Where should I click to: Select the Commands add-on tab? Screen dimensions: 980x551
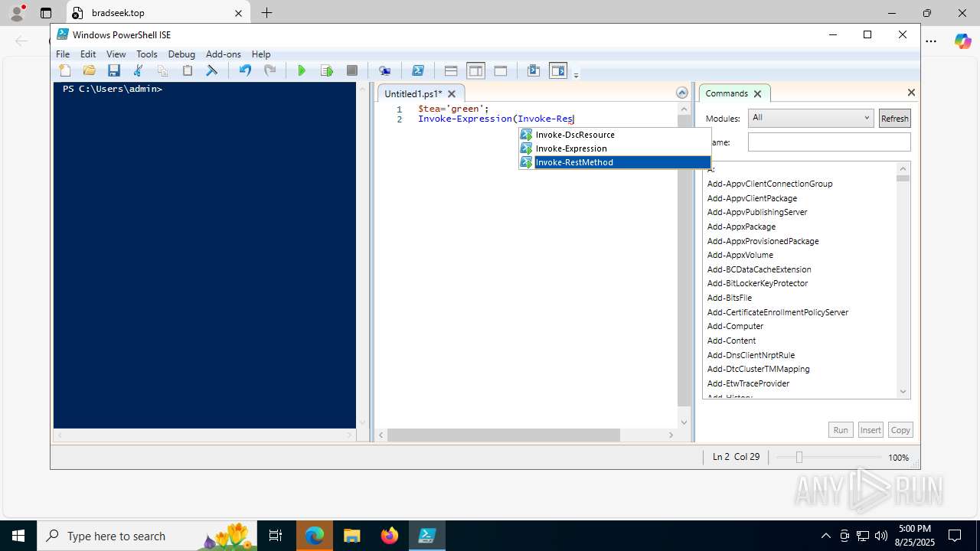point(727,93)
